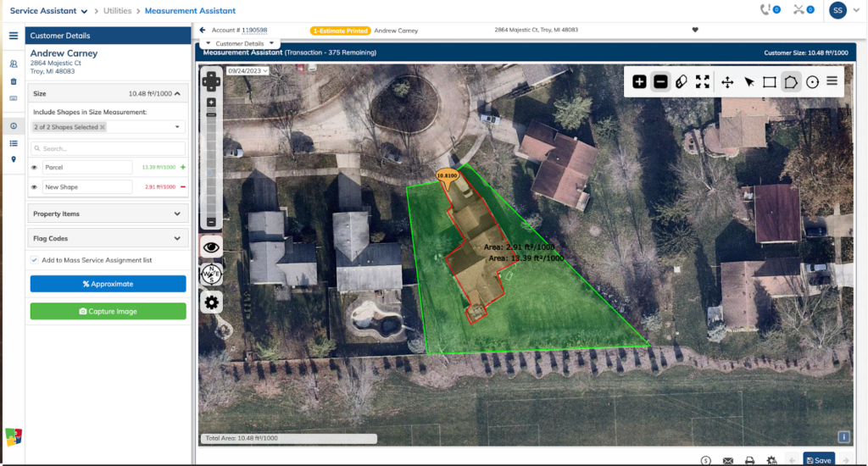Click red minus on New Shape row
Viewport: 868px width, 466px height.
click(183, 187)
